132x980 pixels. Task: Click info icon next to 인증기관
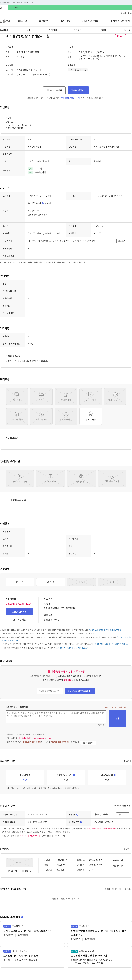pos(77,814)
